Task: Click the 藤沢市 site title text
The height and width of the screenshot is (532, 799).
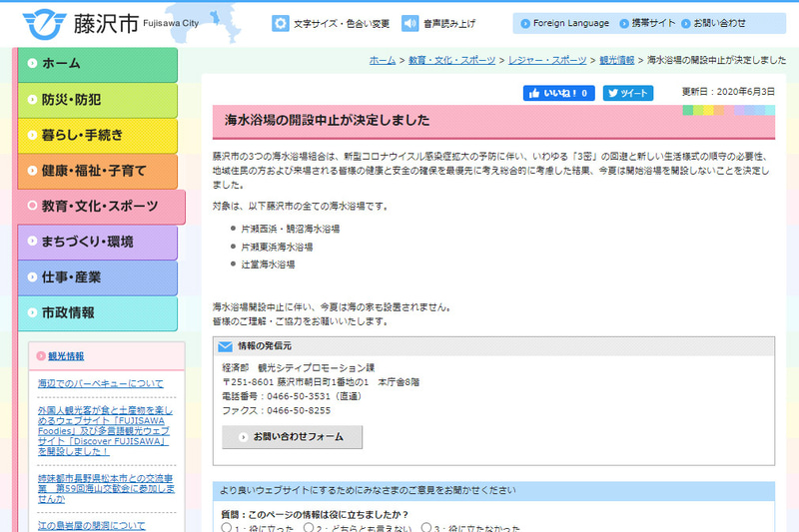Action: tap(106, 23)
